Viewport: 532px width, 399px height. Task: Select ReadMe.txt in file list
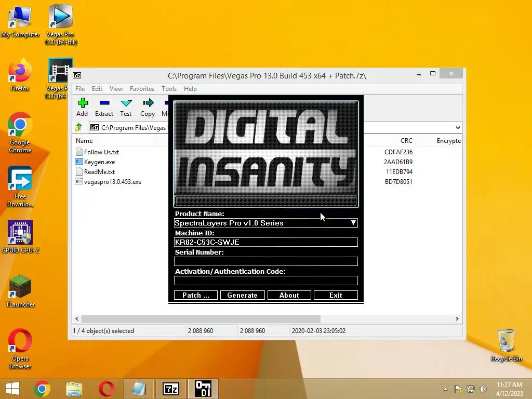tap(99, 171)
